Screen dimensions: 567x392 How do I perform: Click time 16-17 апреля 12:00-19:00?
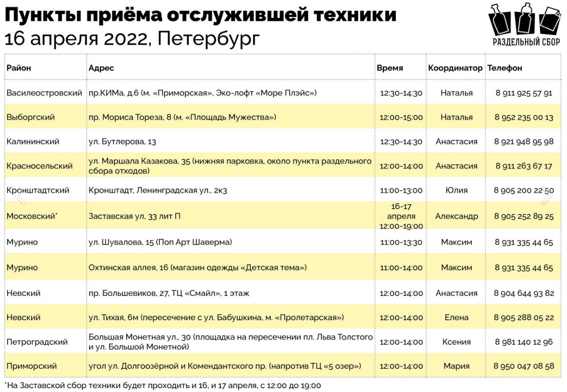coord(401,216)
